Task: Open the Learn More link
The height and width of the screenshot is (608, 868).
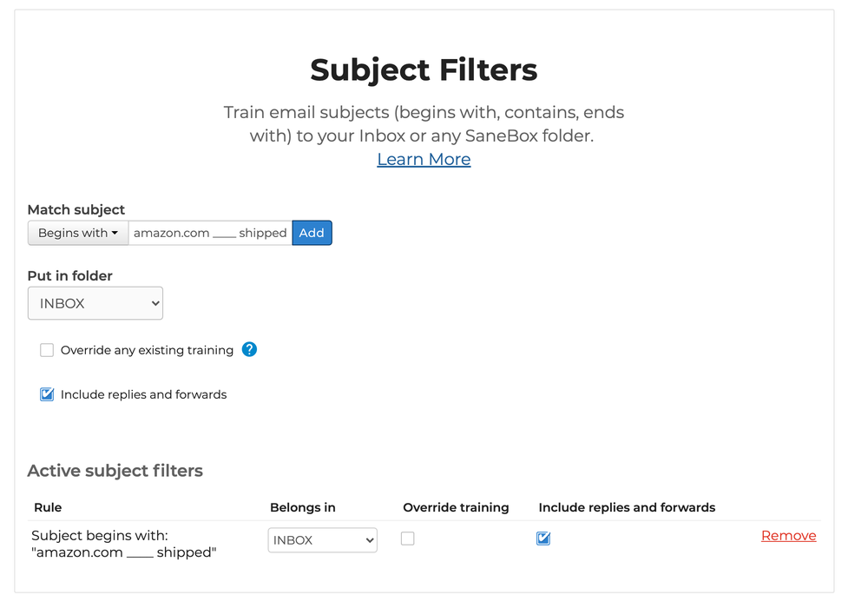Action: click(424, 159)
